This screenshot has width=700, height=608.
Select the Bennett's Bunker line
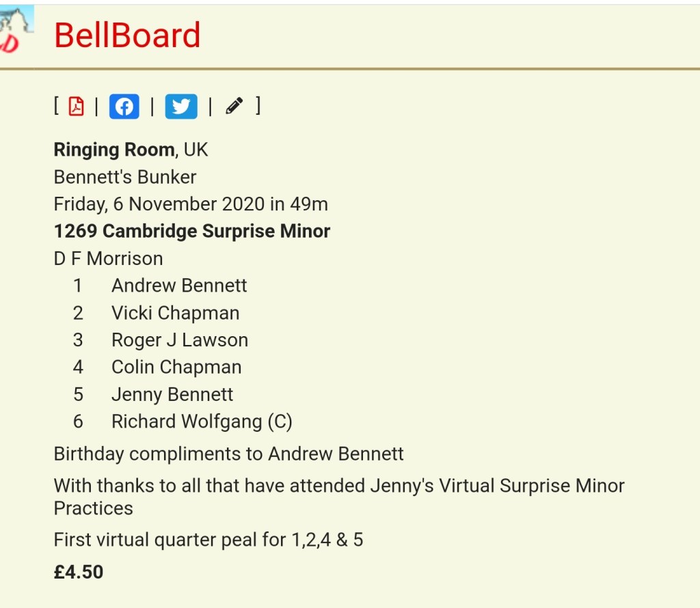point(125,177)
